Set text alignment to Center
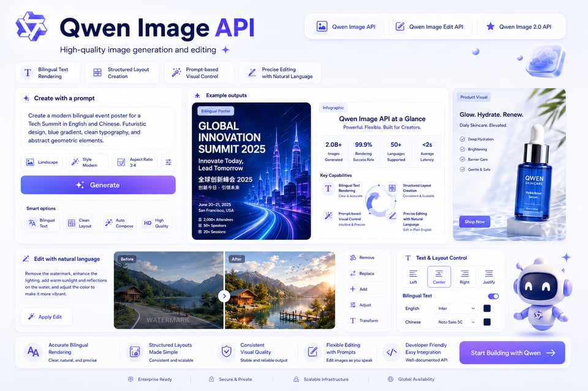Screen dimensions: 588x391 point(439,277)
